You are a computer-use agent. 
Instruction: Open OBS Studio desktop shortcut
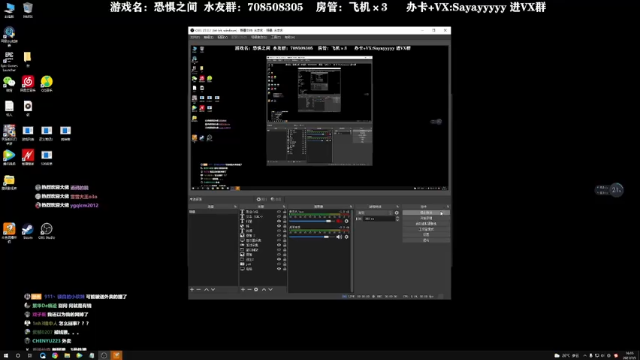coord(46,231)
